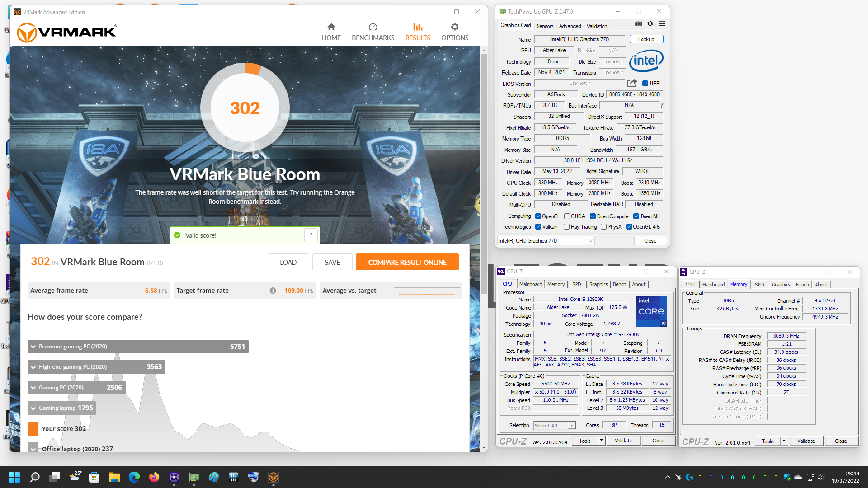Click the COMPARE RESULT ONLINE button
Screen dimensions: 868x488
(407, 262)
